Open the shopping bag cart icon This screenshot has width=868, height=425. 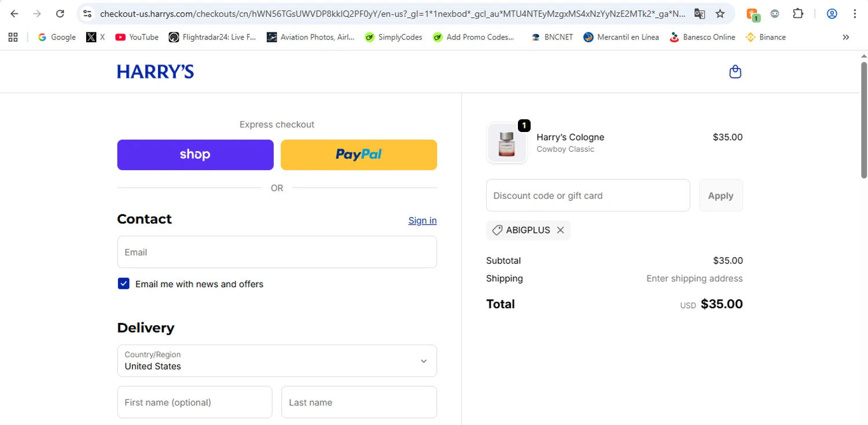pyautogui.click(x=735, y=72)
